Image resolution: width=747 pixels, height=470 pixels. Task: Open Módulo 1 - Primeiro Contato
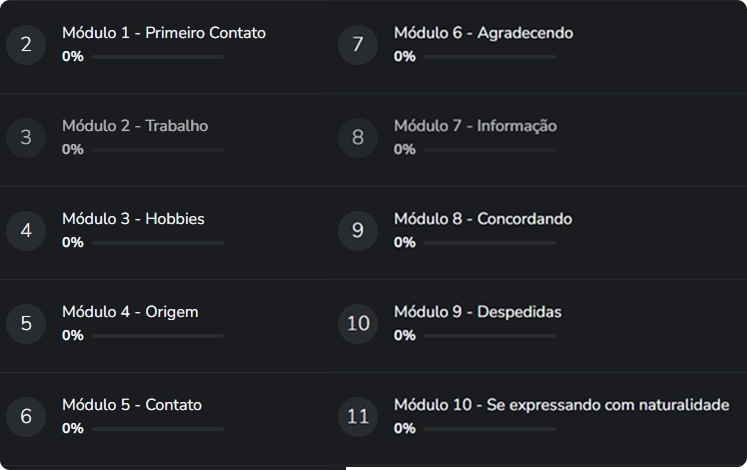[164, 33]
